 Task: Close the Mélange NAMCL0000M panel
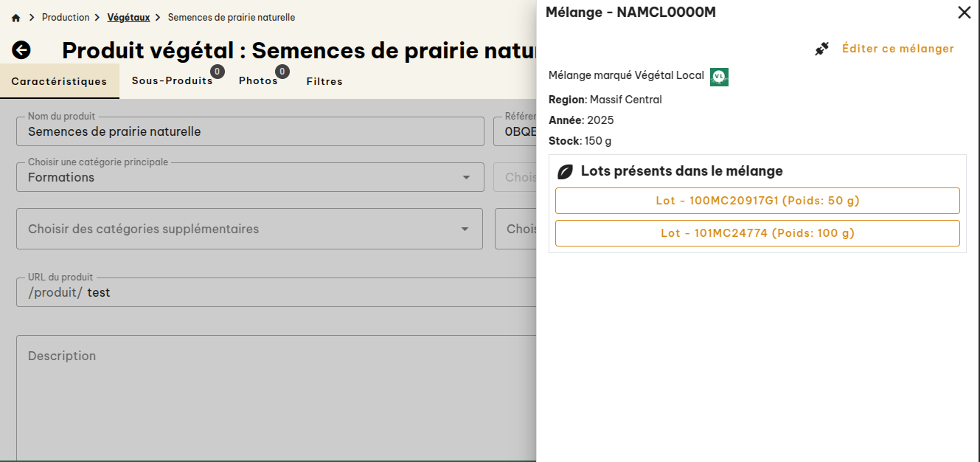964,13
